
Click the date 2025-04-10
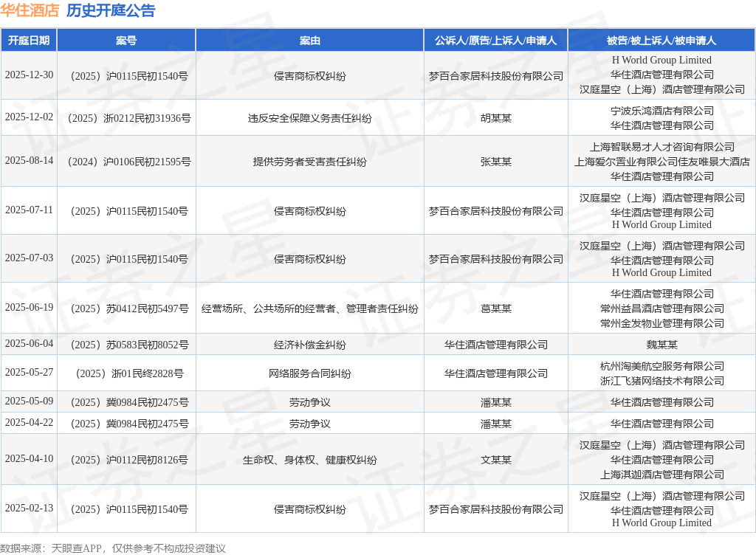[29, 458]
